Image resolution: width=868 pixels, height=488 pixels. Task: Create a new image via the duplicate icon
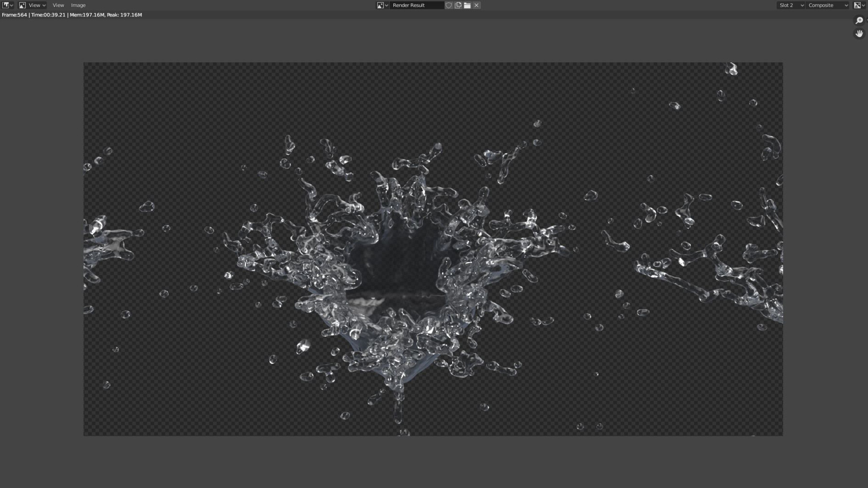click(x=457, y=5)
